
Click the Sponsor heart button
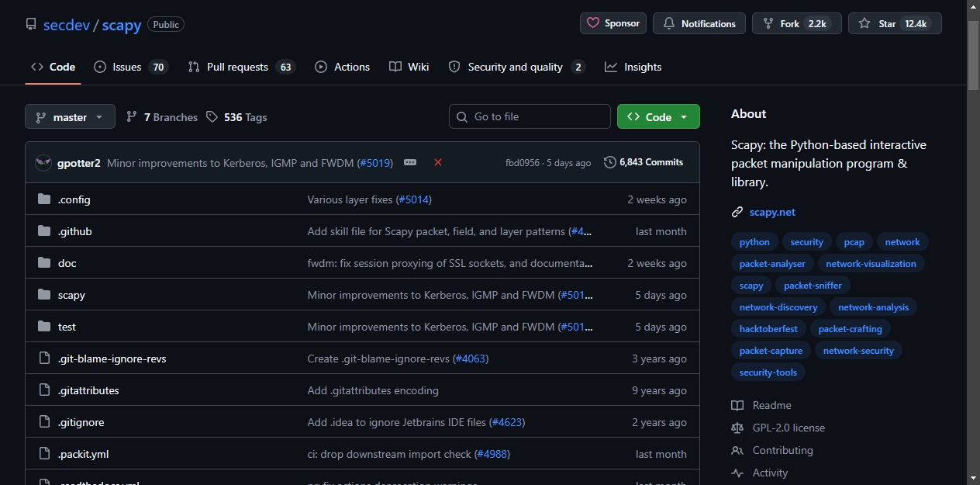613,23
